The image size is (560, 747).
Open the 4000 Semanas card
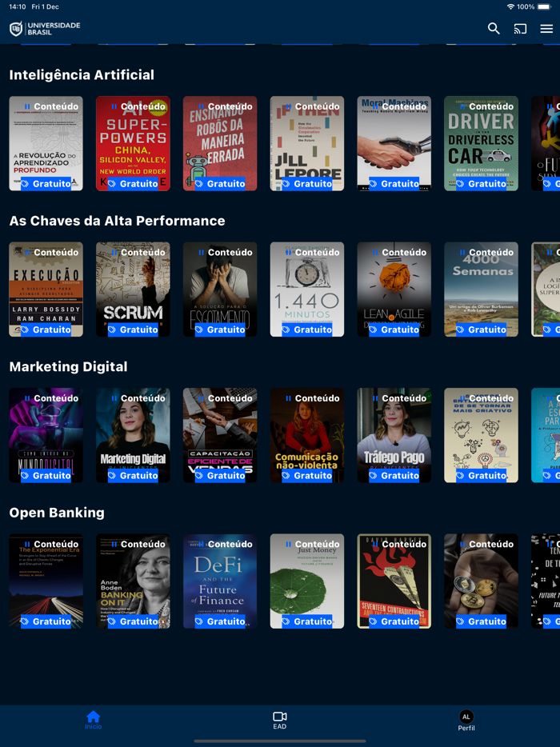[481, 290]
